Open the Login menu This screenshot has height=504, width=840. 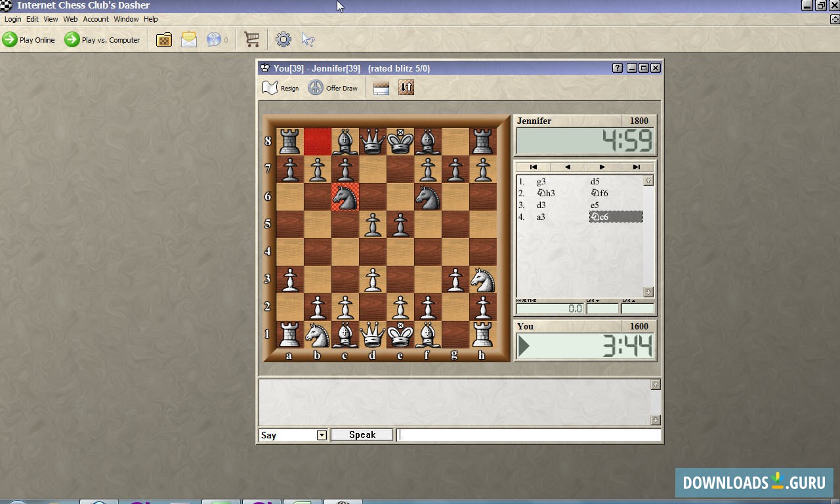point(12,20)
